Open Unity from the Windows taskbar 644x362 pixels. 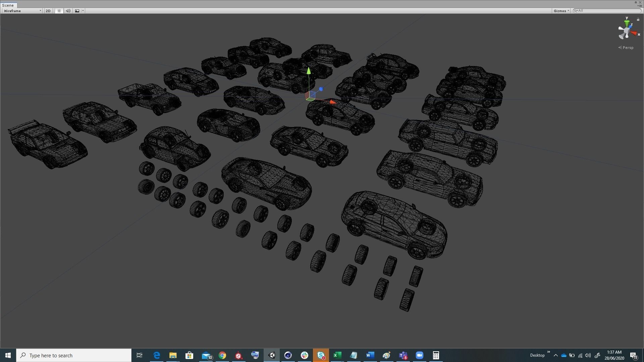pos(272,355)
